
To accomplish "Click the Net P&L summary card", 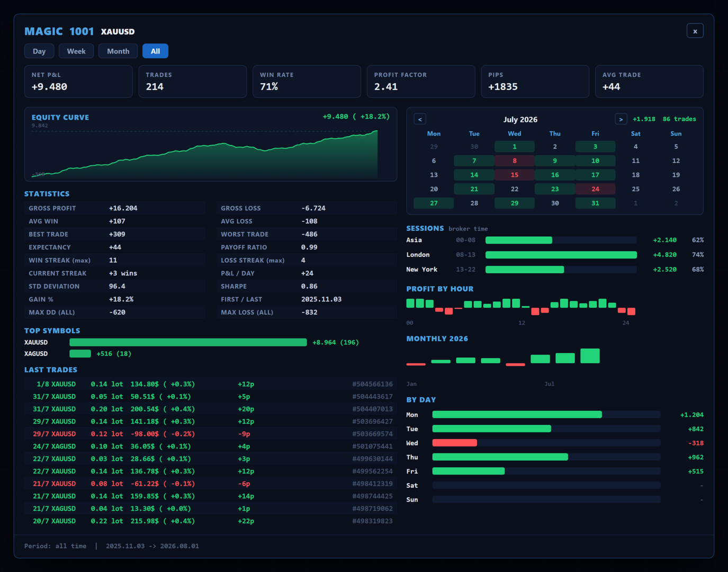I will tap(78, 82).
